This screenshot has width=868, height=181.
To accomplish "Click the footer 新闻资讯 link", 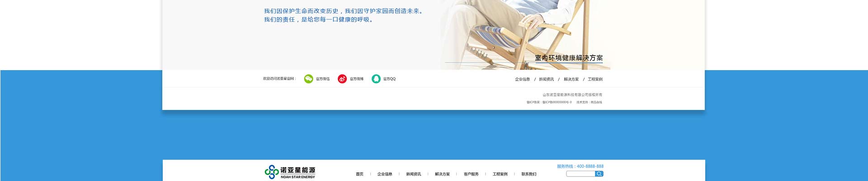I will click(546, 79).
